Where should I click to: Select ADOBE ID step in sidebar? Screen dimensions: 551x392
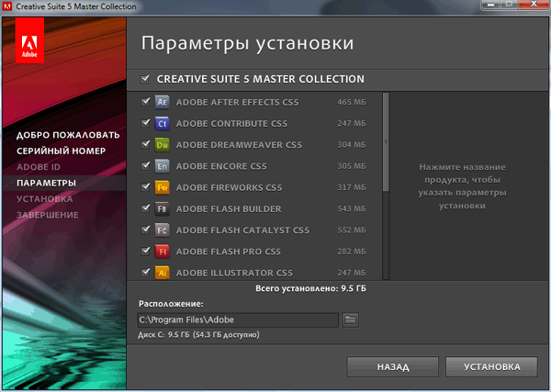point(39,167)
